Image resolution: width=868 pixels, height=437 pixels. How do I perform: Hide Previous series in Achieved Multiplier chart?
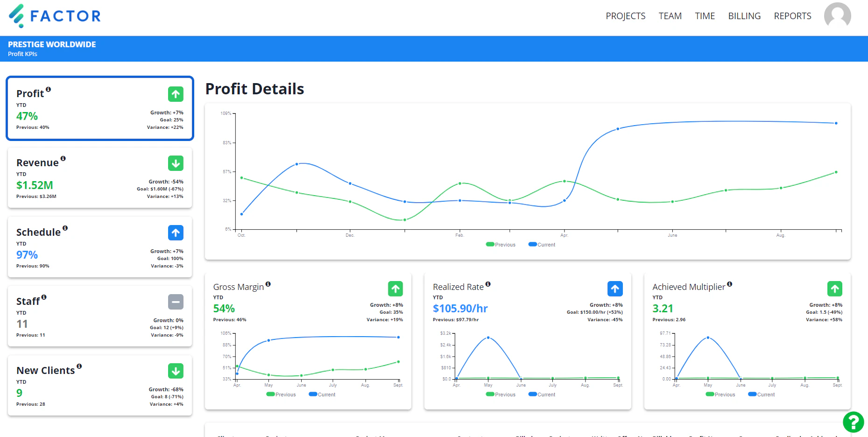click(x=720, y=394)
